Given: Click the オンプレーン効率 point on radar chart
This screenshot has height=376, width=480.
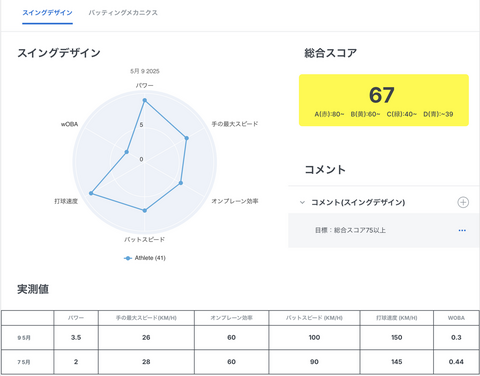Looking at the screenshot, I should coord(181,183).
